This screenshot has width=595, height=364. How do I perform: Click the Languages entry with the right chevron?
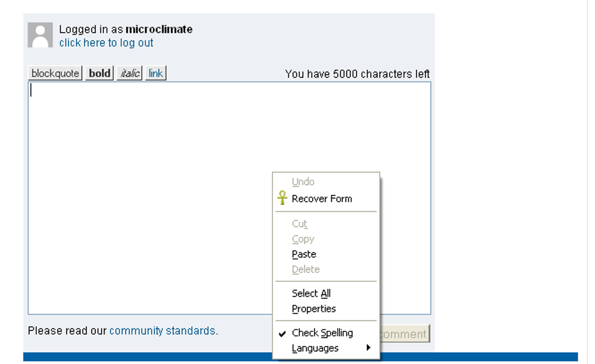tap(314, 348)
